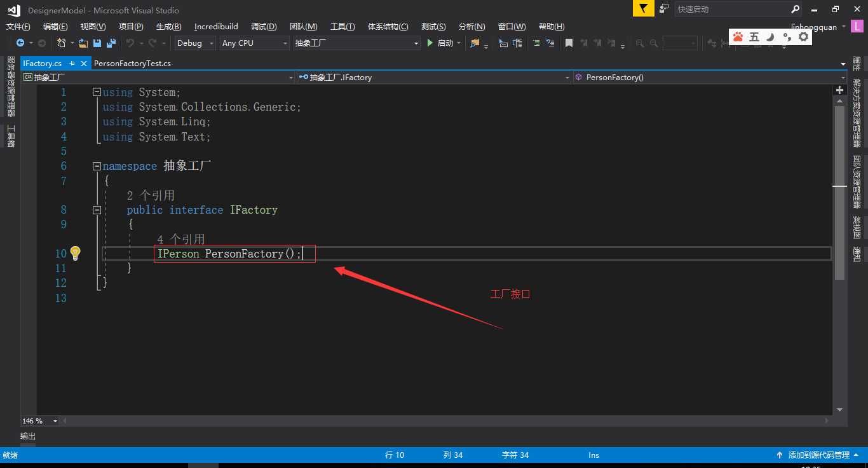Image resolution: width=868 pixels, height=468 pixels.
Task: Open the 工具箱 side tab
Action: [x=11, y=135]
